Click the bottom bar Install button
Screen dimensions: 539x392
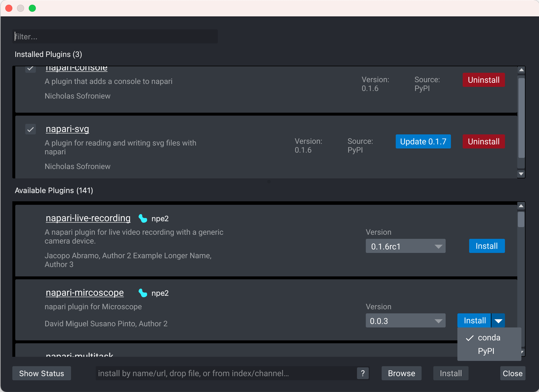(451, 373)
